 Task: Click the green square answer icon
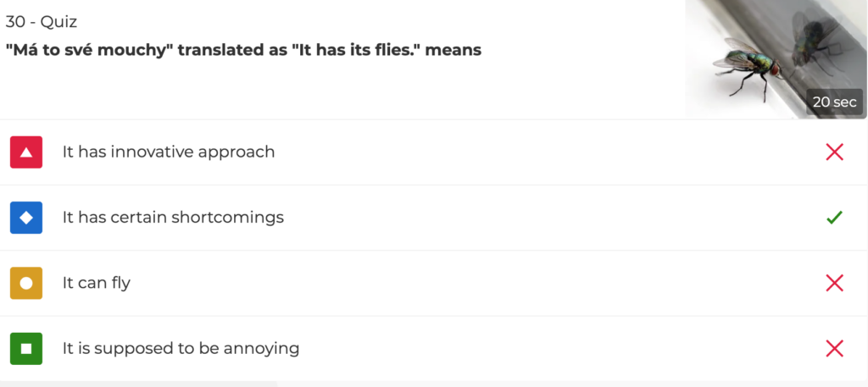[x=26, y=349]
